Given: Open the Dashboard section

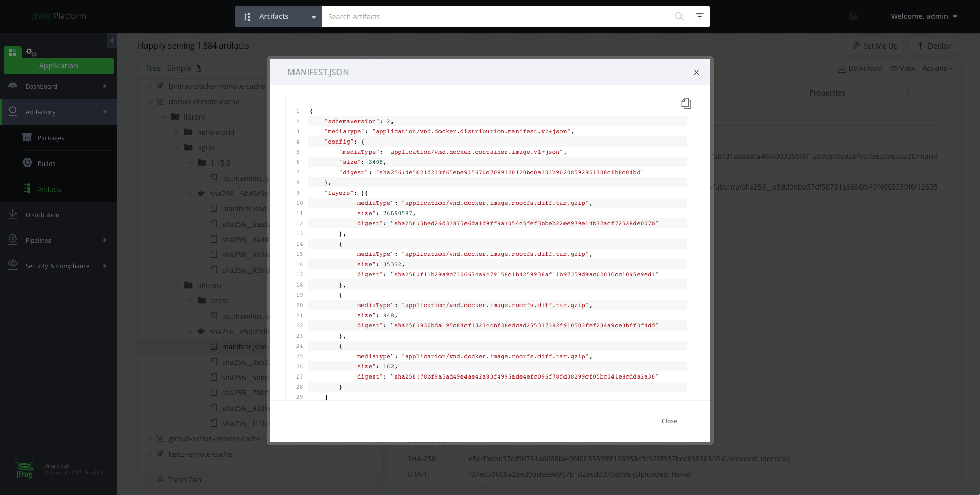Looking at the screenshot, I should [x=41, y=86].
